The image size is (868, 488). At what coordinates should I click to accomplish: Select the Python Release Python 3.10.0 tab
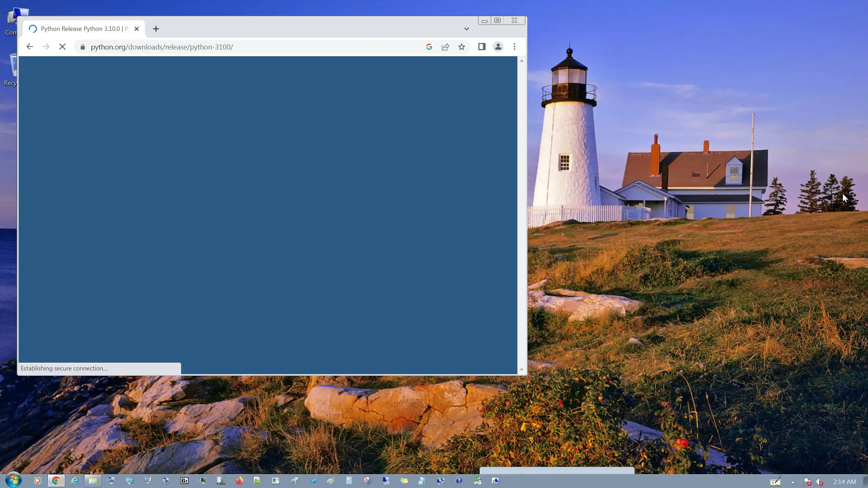click(x=81, y=29)
